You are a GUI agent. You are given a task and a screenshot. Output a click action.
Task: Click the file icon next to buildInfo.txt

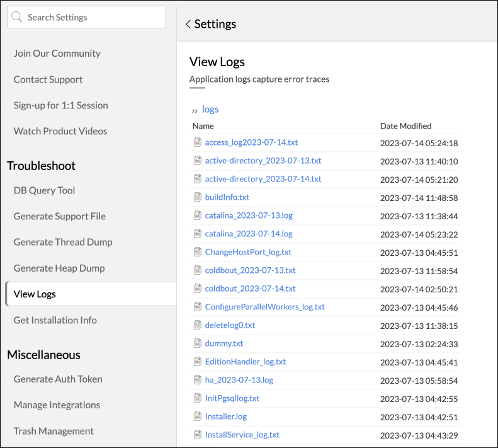[198, 198]
